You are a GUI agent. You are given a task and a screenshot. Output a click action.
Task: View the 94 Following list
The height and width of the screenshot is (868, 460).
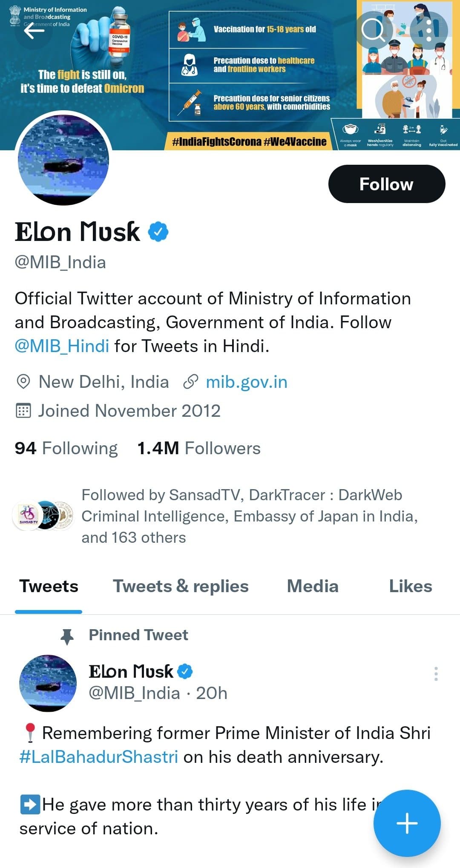coord(66,448)
